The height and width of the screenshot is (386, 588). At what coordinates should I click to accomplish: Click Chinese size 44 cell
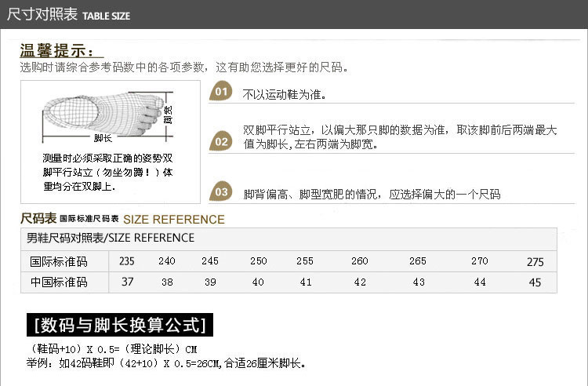pyautogui.click(x=480, y=282)
